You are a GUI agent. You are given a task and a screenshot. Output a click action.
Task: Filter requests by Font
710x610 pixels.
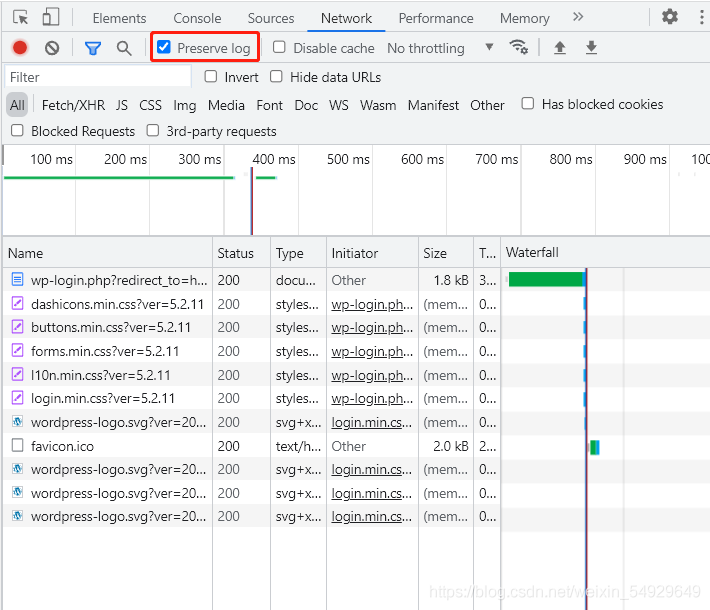[269, 105]
